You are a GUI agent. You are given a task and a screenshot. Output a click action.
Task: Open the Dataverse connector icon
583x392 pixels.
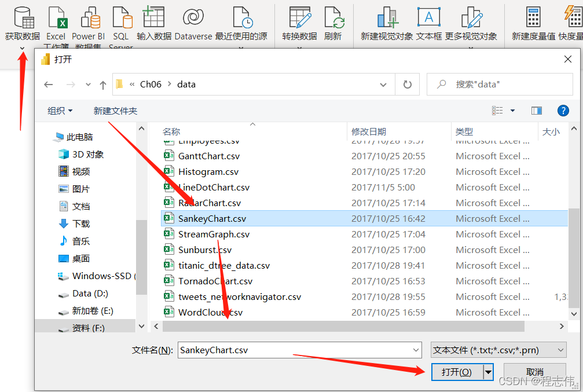click(193, 17)
